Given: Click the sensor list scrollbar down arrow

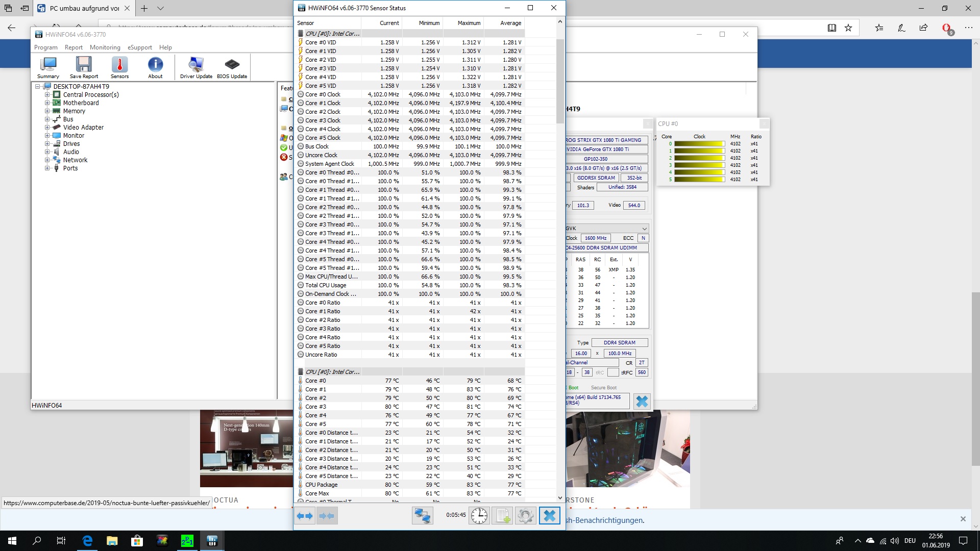Looking at the screenshot, I should [x=560, y=498].
